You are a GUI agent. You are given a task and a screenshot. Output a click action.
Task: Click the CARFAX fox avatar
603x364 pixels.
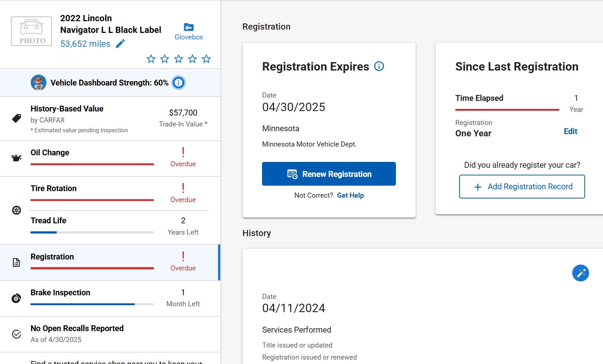[38, 83]
